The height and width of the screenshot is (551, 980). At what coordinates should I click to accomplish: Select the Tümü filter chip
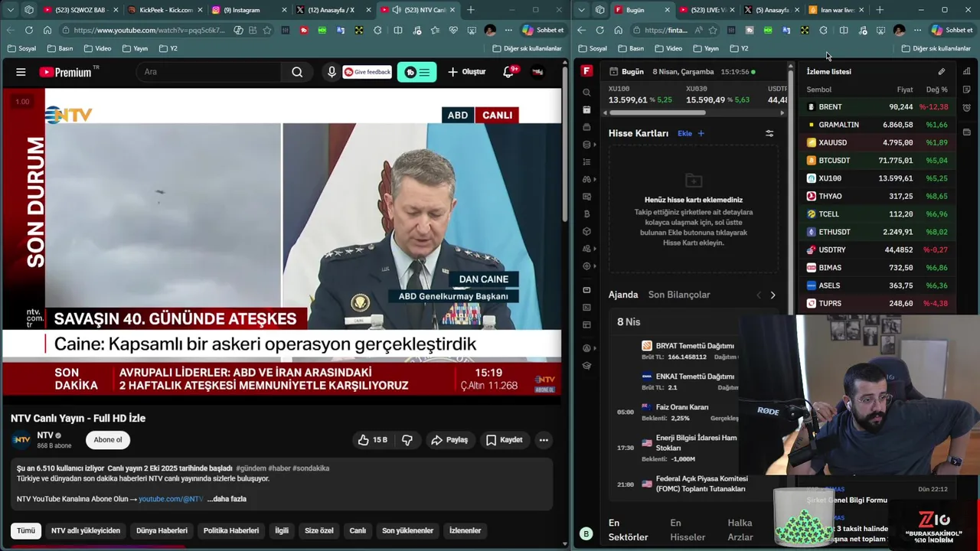pyautogui.click(x=26, y=530)
